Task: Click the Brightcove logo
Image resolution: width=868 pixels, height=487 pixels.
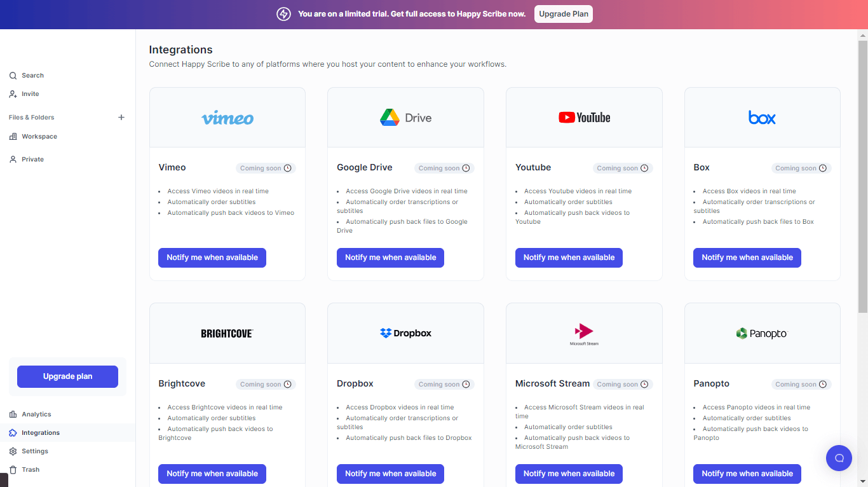Action: pos(227,333)
